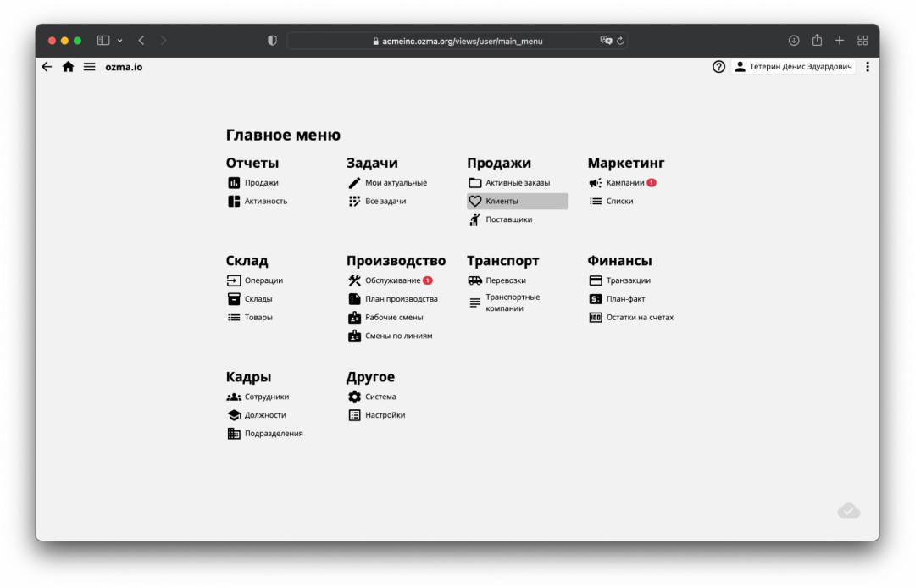
Task: Select the Клиенты heart icon
Action: pyautogui.click(x=475, y=201)
